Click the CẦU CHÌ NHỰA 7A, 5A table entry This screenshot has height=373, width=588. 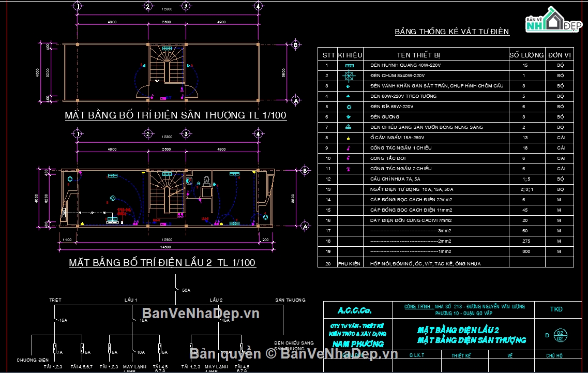(x=395, y=179)
